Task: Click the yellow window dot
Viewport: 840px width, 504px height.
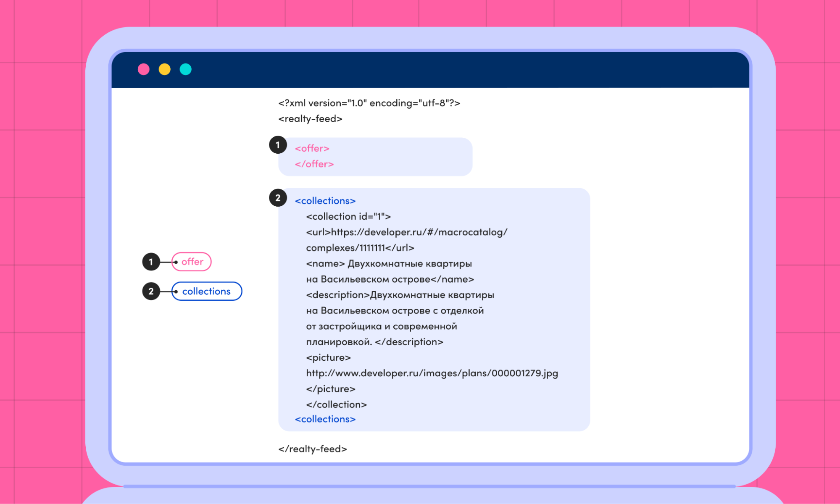Action: 165,69
